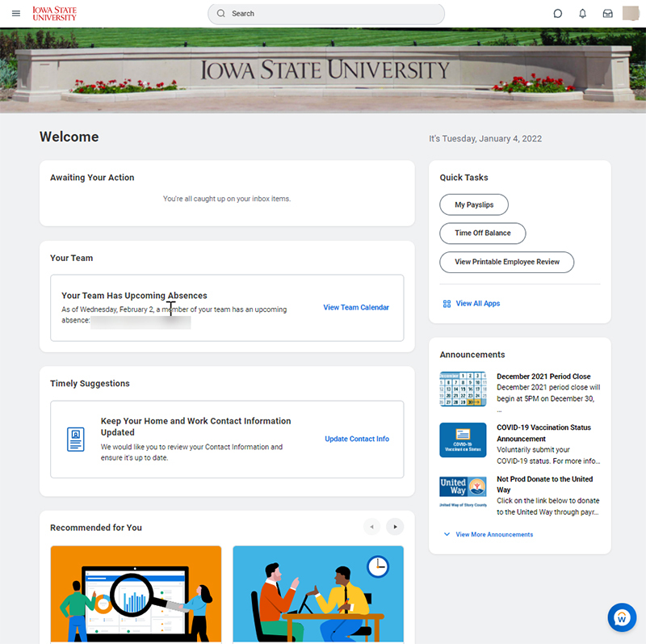Open COVID-19 Vaccination Status Announcement title
The height and width of the screenshot is (644, 646).
[543, 433]
